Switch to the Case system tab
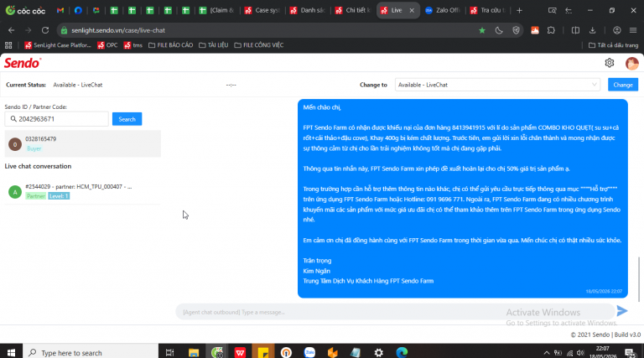 (262, 10)
